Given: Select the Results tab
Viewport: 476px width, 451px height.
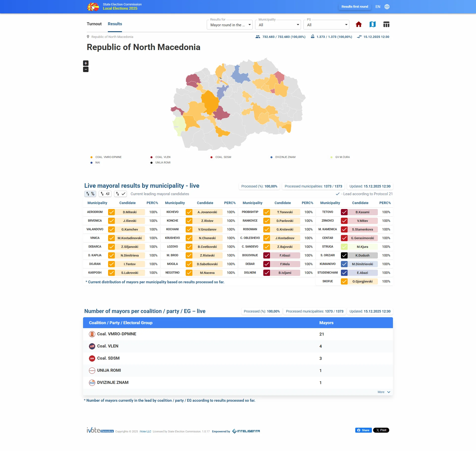Looking at the screenshot, I should click(x=115, y=24).
